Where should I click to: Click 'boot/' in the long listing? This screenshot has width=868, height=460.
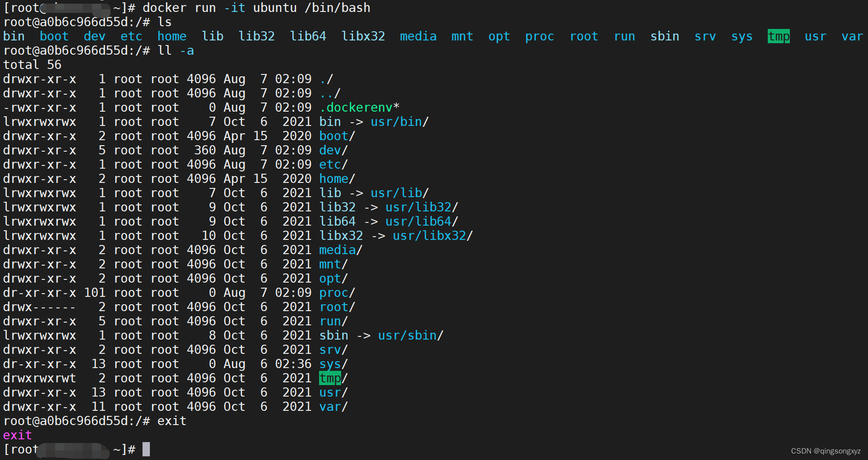coord(337,136)
